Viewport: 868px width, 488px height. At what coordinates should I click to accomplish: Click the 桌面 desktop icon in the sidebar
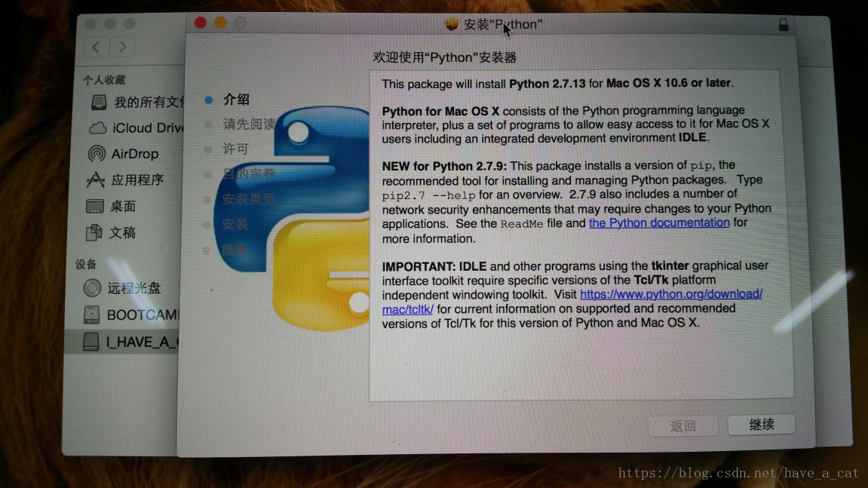pos(95,207)
